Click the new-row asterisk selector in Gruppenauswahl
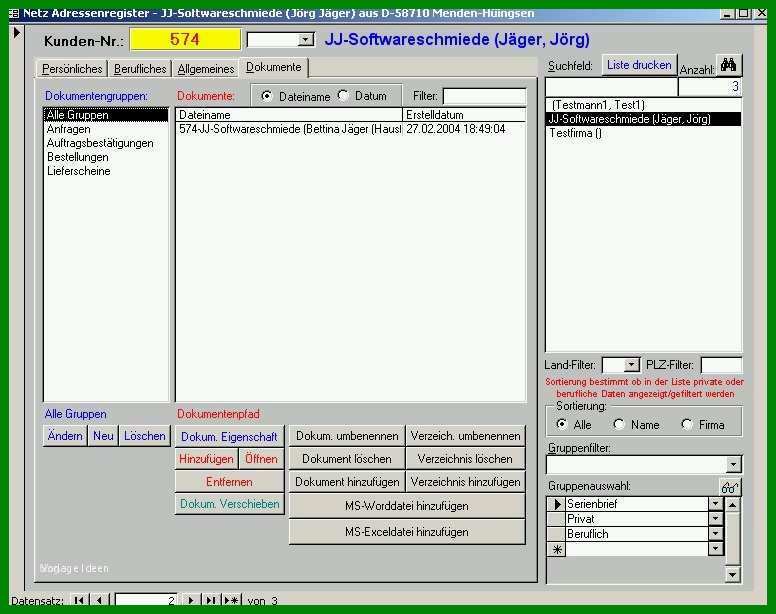The width and height of the screenshot is (776, 614). (557, 549)
